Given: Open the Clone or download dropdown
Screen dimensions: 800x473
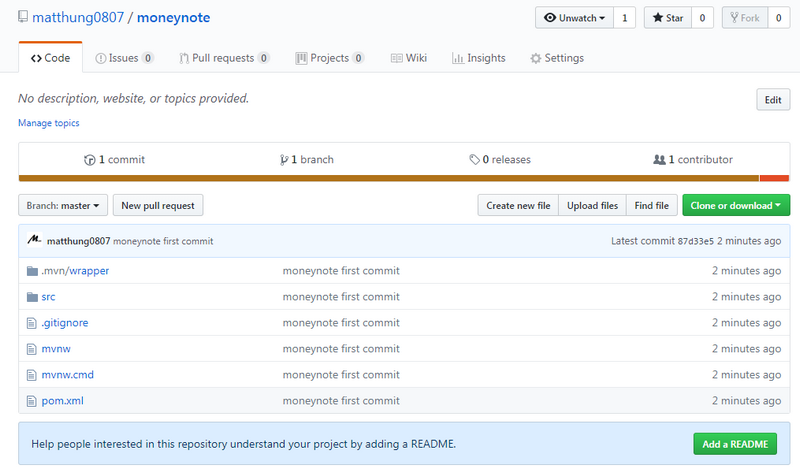Looking at the screenshot, I should (736, 206).
